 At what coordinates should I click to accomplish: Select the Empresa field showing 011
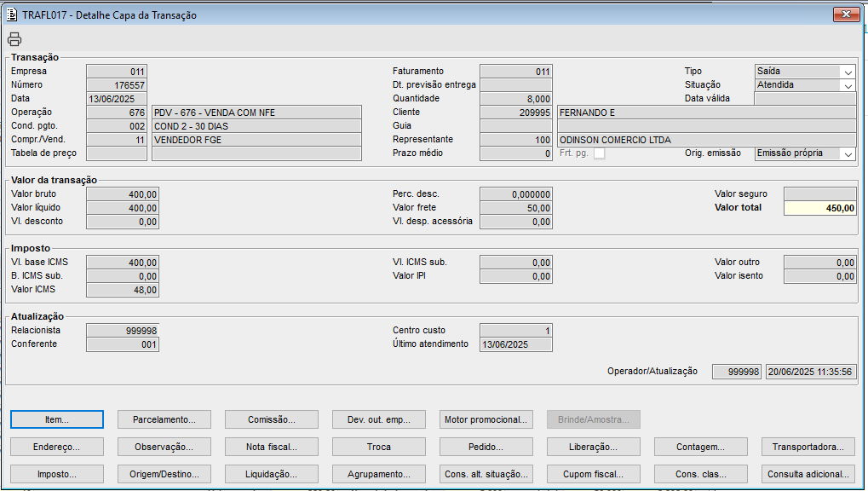pyautogui.click(x=117, y=72)
